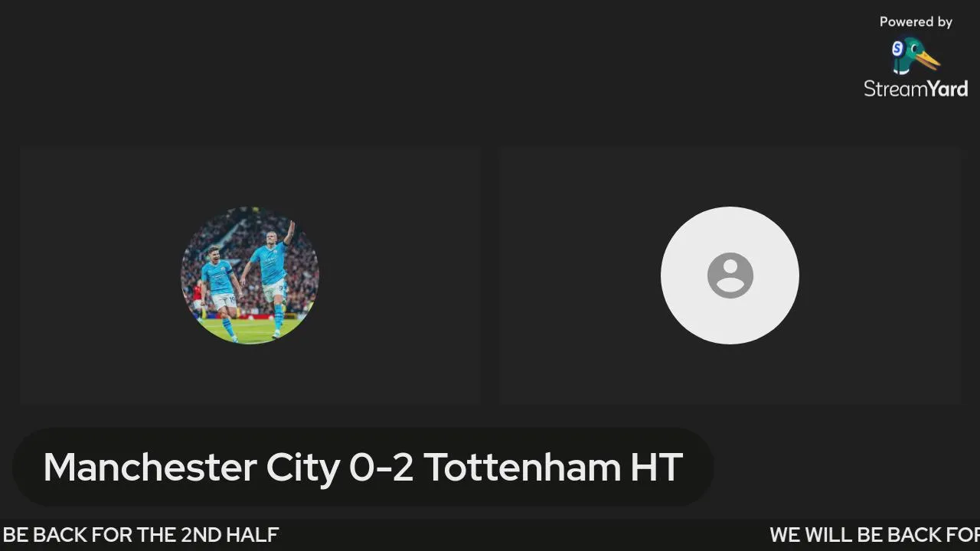Click the blue S badge on the duck
The height and width of the screenshot is (551, 980).
pyautogui.click(x=898, y=49)
